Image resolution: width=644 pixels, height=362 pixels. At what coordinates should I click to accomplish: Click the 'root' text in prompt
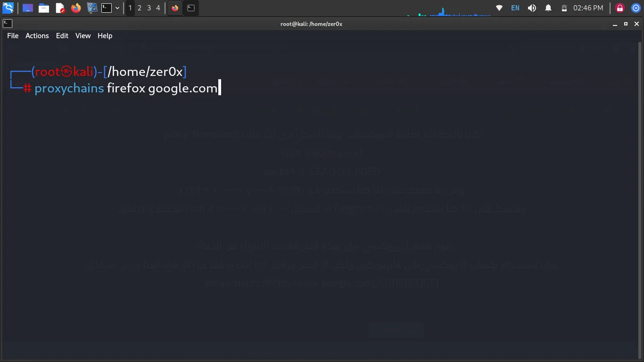tap(48, 72)
